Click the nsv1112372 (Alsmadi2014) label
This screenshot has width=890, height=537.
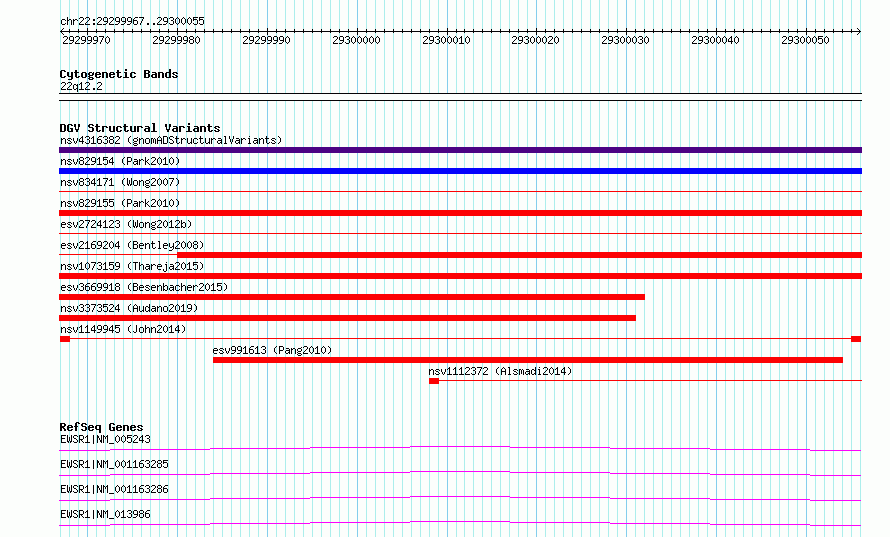click(500, 371)
